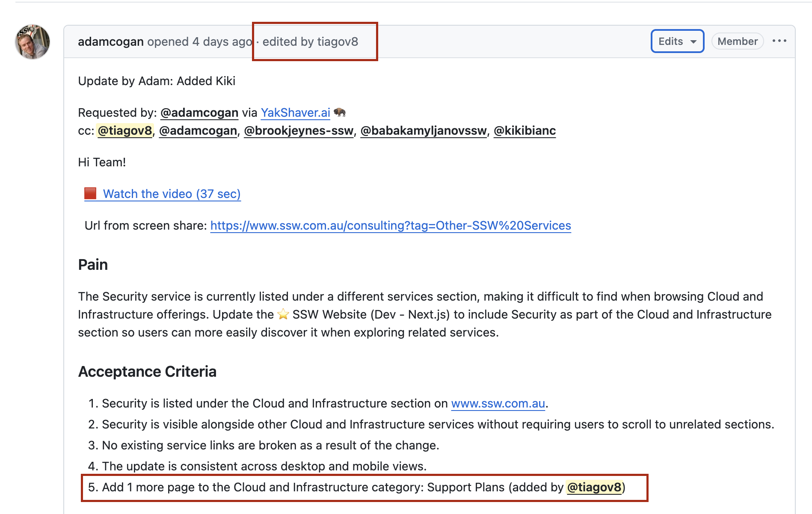Click adamcogan's profile avatar picture
Viewport: 812px width, 514px height.
33,42
